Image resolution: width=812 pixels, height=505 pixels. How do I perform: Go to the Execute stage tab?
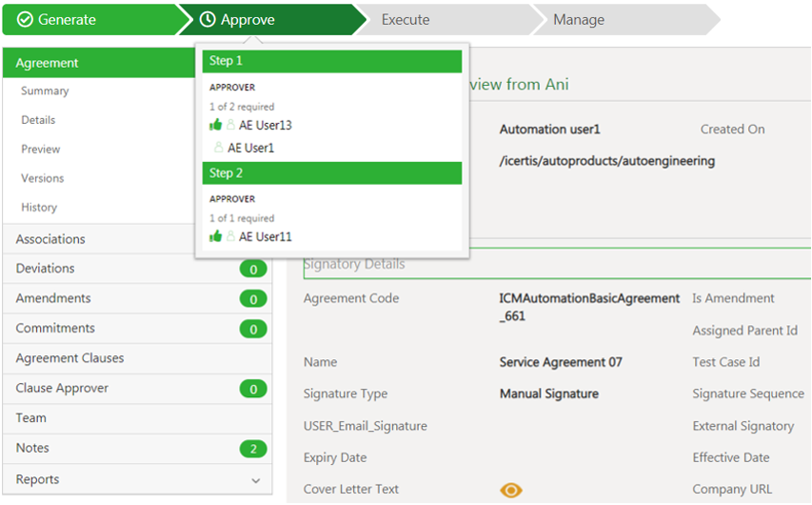pos(406,19)
